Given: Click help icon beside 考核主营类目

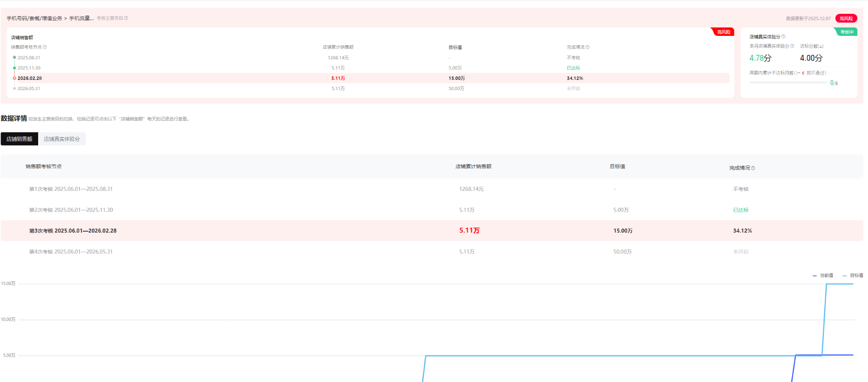Looking at the screenshot, I should (126, 18).
